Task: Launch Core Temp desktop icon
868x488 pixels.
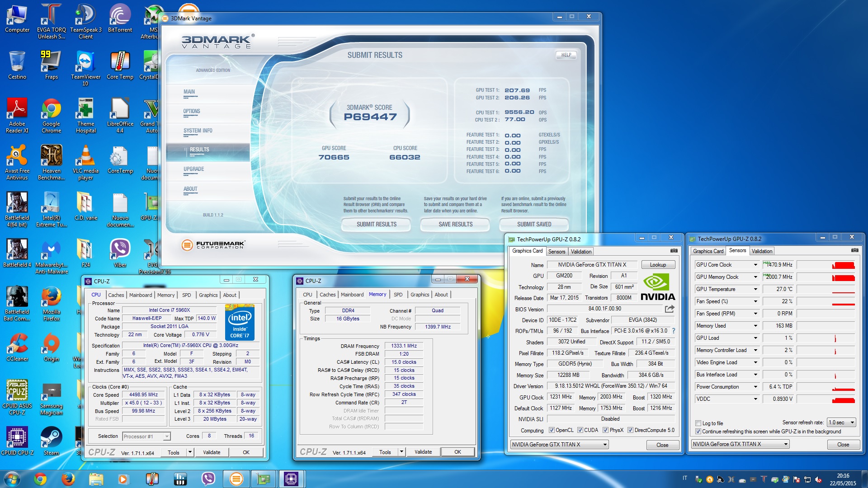Action: click(120, 66)
